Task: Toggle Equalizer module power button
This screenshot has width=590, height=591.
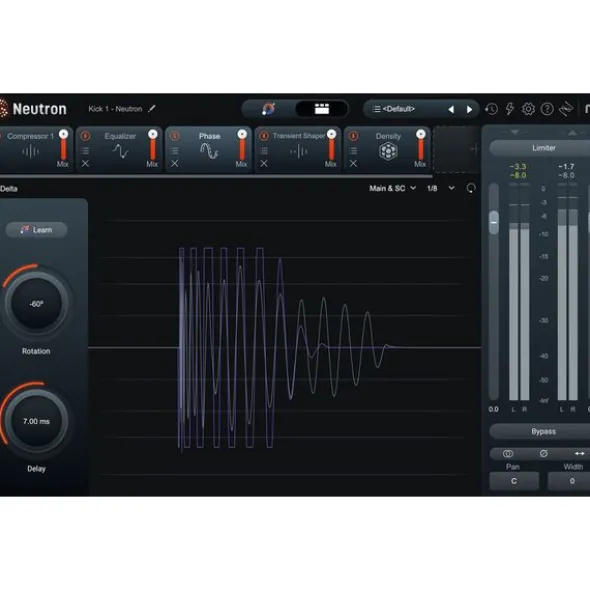Action: point(86,136)
